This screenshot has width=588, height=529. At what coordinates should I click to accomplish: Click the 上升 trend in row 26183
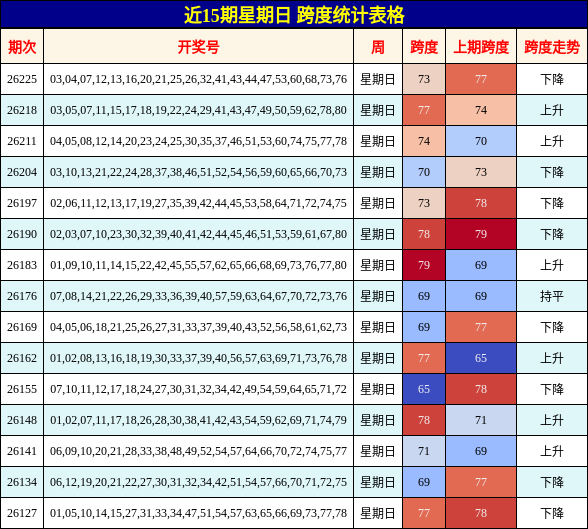[x=552, y=265]
